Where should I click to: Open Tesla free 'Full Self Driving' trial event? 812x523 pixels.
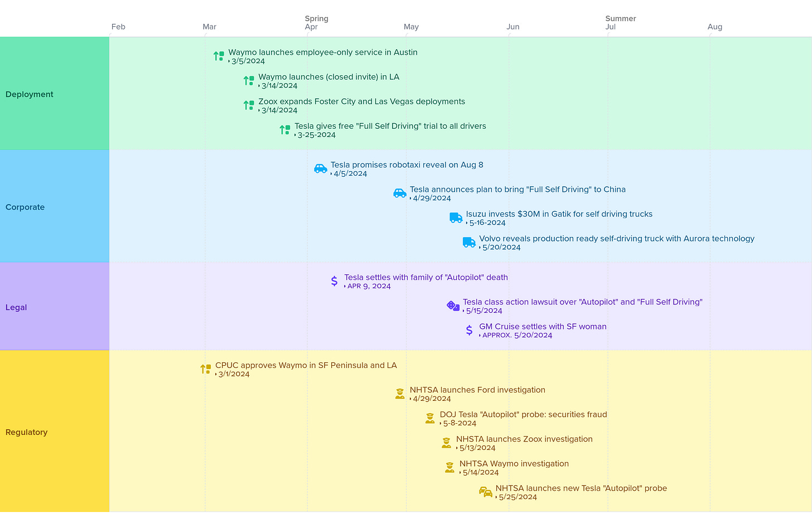pos(390,126)
